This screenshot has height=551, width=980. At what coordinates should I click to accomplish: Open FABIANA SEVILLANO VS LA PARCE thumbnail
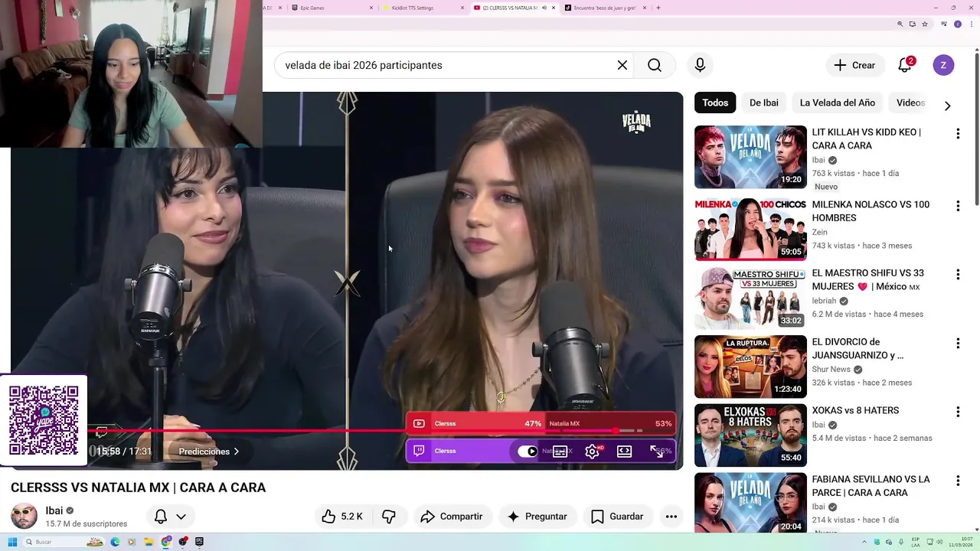(750, 503)
